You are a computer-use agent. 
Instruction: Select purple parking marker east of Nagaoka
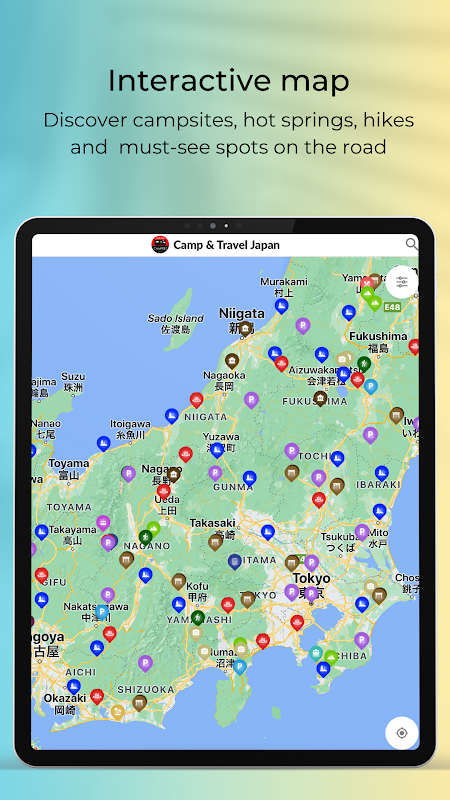(x=251, y=400)
